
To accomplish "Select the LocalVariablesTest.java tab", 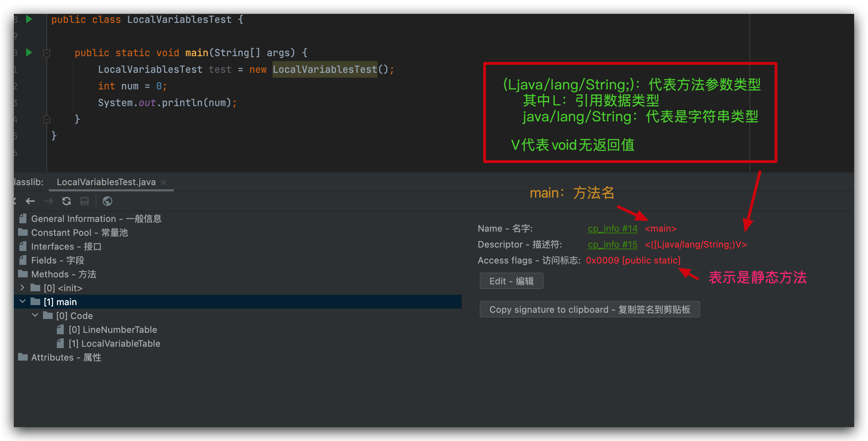I will (106, 182).
